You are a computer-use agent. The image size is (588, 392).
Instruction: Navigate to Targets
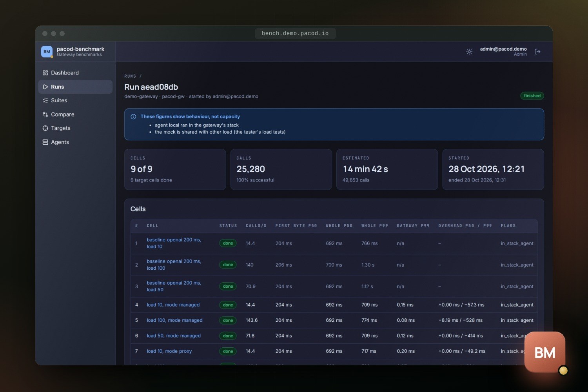coord(75,128)
